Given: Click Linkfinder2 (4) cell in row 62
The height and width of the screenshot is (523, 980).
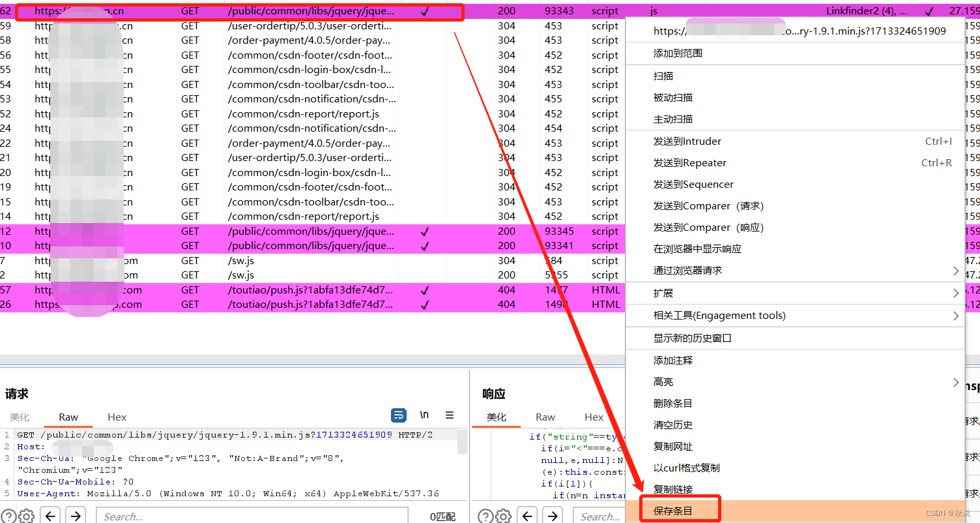Looking at the screenshot, I should [x=866, y=11].
